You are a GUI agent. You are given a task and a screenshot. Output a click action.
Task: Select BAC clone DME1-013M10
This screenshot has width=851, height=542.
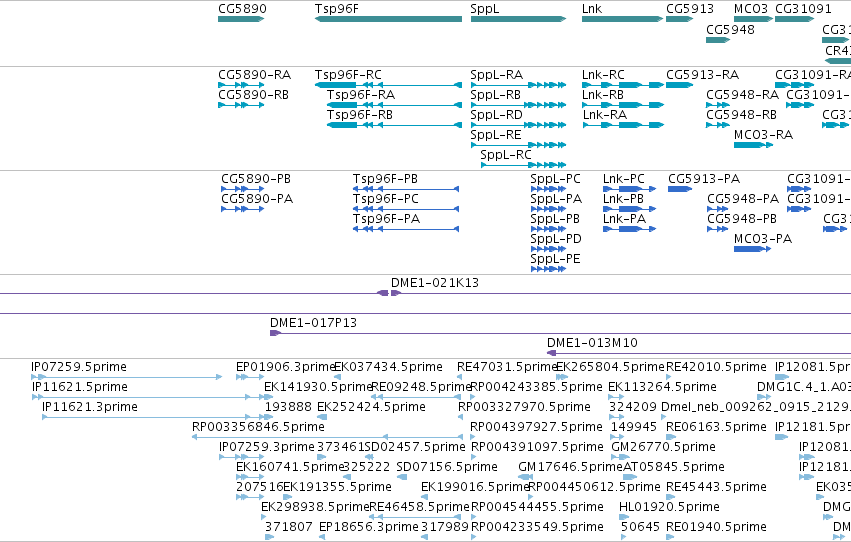click(698, 353)
